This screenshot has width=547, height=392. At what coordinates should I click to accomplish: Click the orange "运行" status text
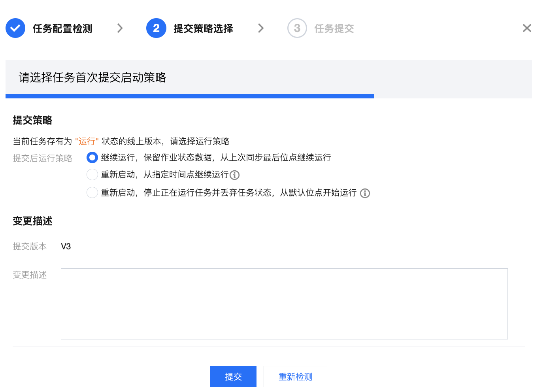point(87,141)
